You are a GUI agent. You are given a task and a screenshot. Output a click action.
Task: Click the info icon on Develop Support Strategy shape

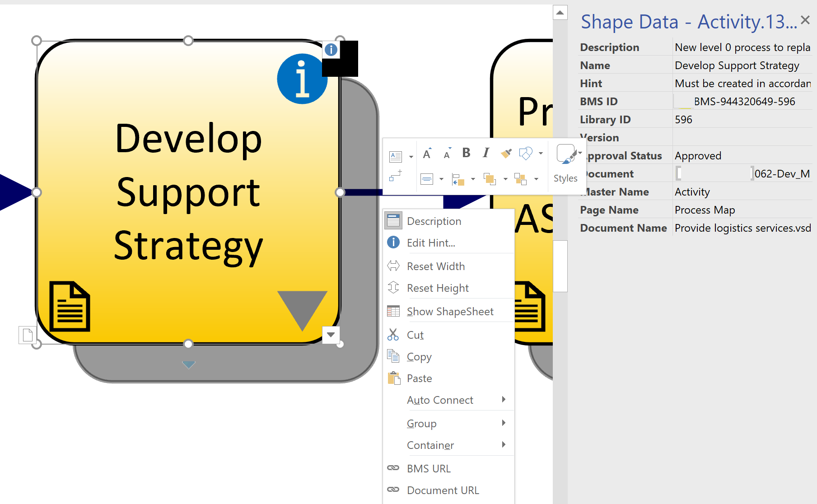coord(302,79)
